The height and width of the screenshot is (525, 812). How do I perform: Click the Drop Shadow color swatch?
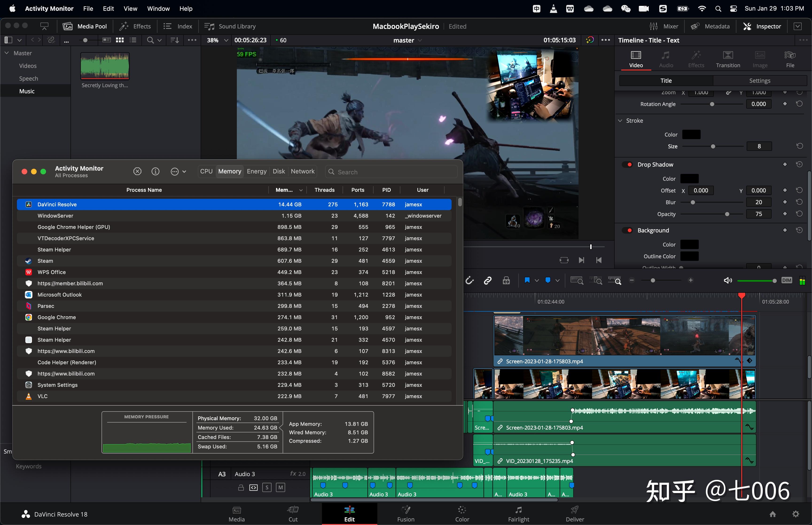tap(689, 179)
